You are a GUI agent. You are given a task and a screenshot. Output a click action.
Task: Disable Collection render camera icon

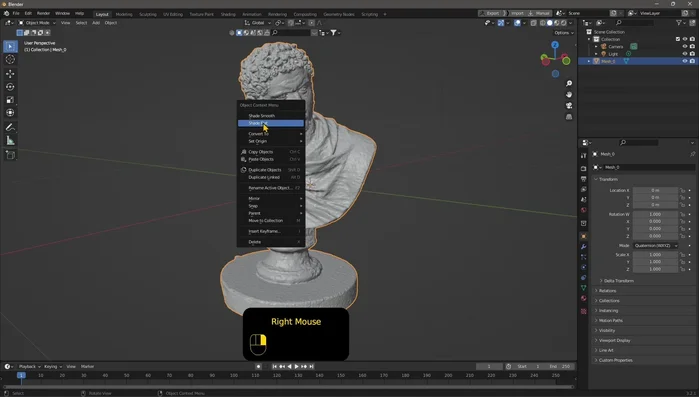[692, 39]
